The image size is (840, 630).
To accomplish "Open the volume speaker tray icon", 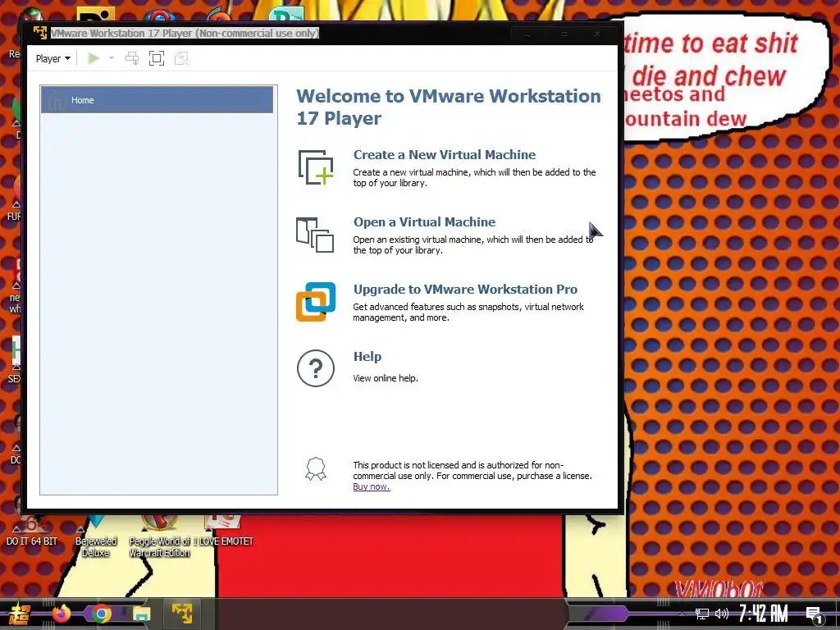I will point(722,614).
